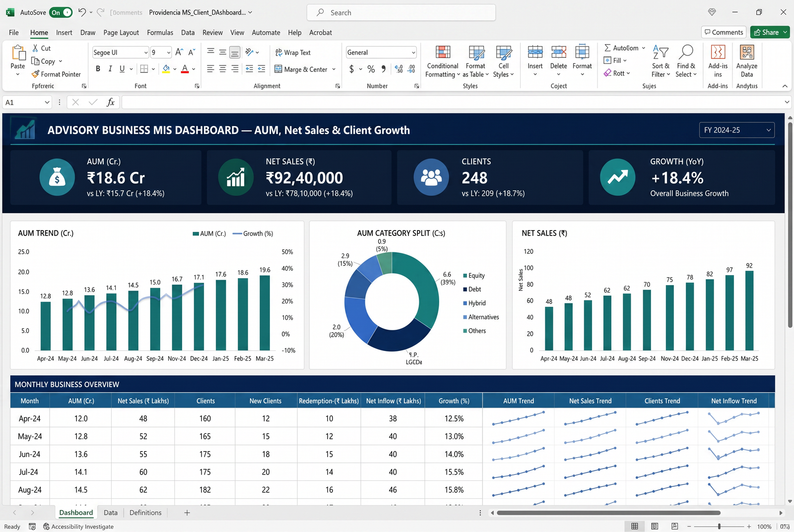The image size is (794, 532).
Task: Apply Bold formatting
Action: [98, 69]
